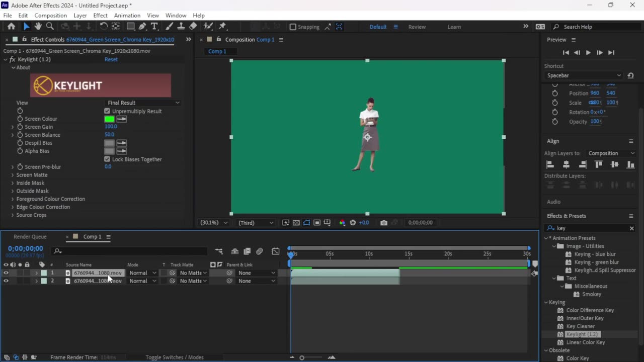The image size is (644, 362).
Task: Reset exposure icon in viewer
Action: pos(353,223)
